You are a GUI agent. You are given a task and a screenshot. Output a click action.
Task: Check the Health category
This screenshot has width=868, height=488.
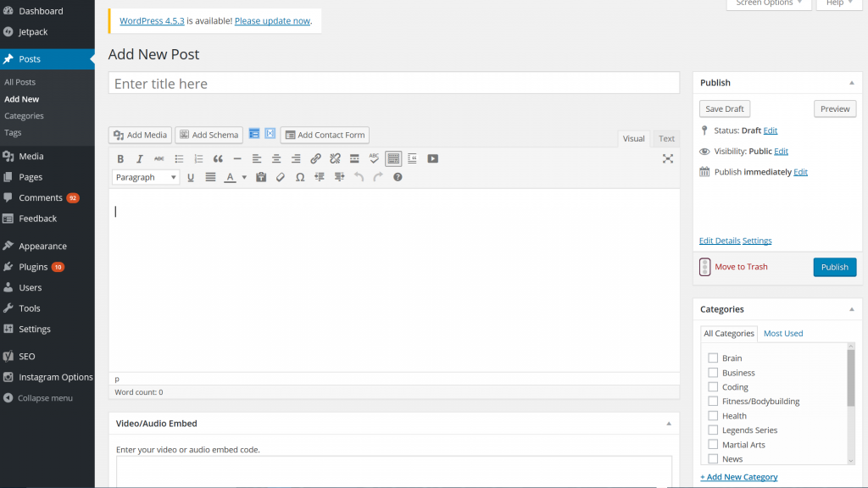(713, 415)
